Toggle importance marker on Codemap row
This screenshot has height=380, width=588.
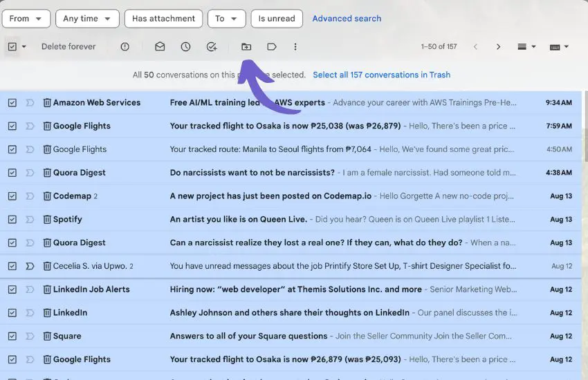point(30,196)
